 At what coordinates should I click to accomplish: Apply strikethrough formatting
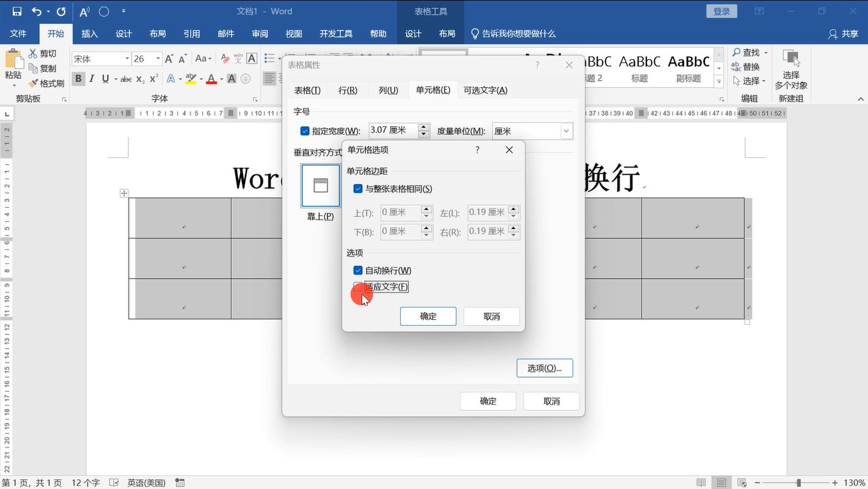tap(126, 79)
